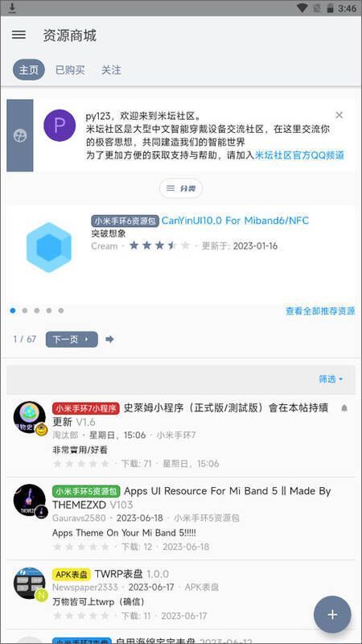Dismiss the welcome notice with X
Image resolution: width=362 pixels, height=644 pixels.
(x=339, y=115)
